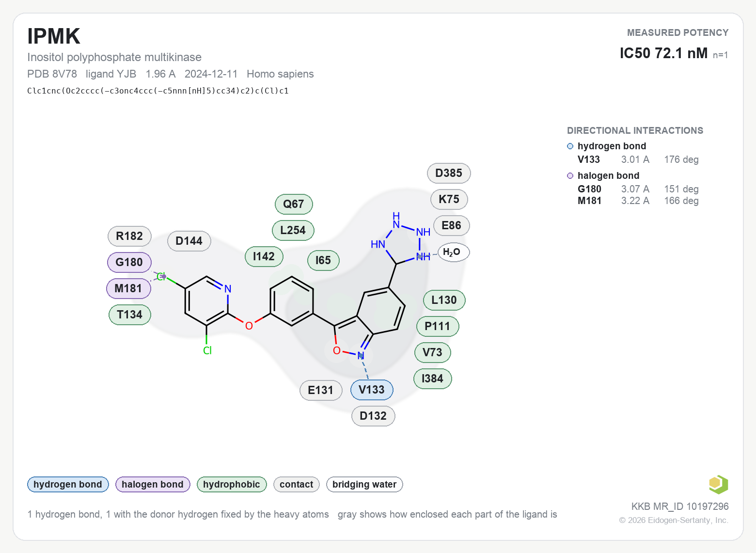
Task: Select the M181 residue pill in the diagram
Action: [x=128, y=288]
